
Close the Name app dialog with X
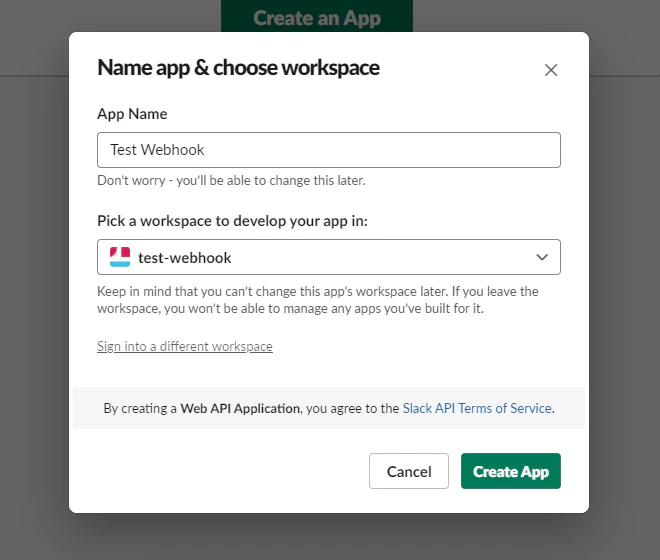(551, 70)
